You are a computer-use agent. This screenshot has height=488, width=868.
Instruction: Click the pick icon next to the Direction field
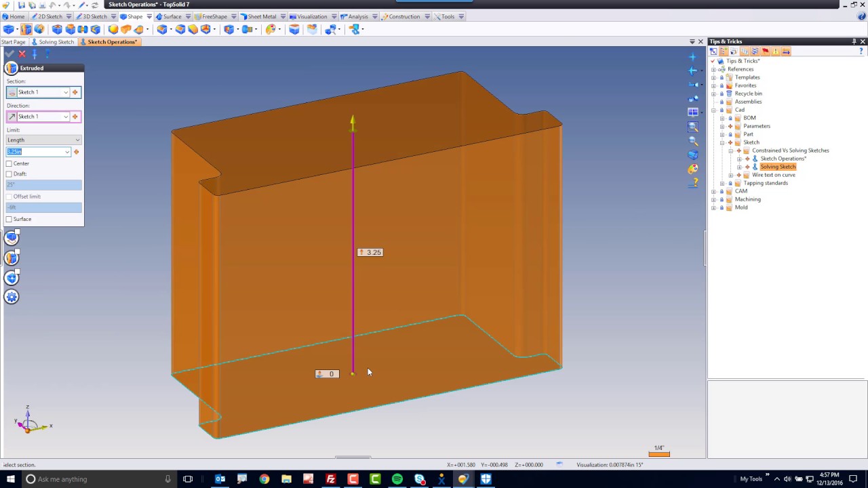[x=75, y=117]
